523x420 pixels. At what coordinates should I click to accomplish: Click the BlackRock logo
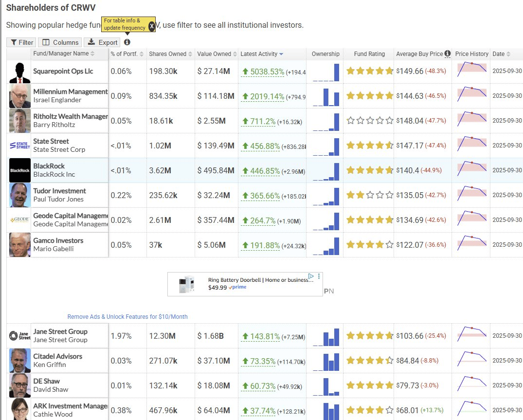19,170
